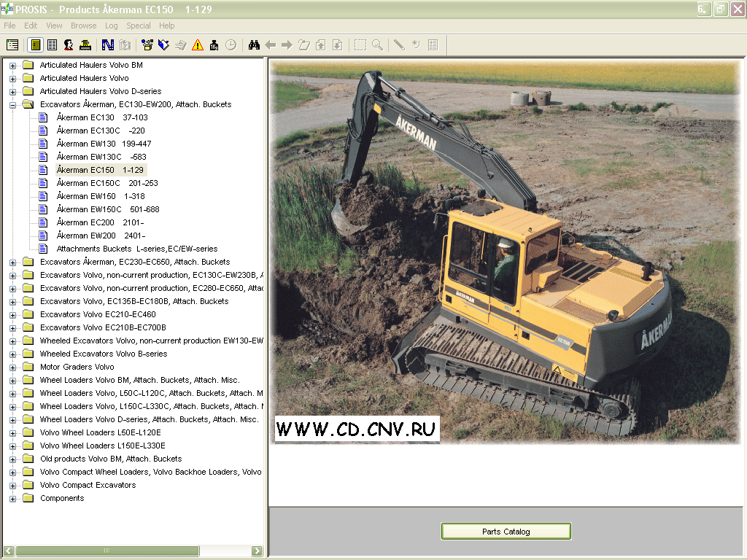Select Åkerman EC200 2101-

(100, 222)
